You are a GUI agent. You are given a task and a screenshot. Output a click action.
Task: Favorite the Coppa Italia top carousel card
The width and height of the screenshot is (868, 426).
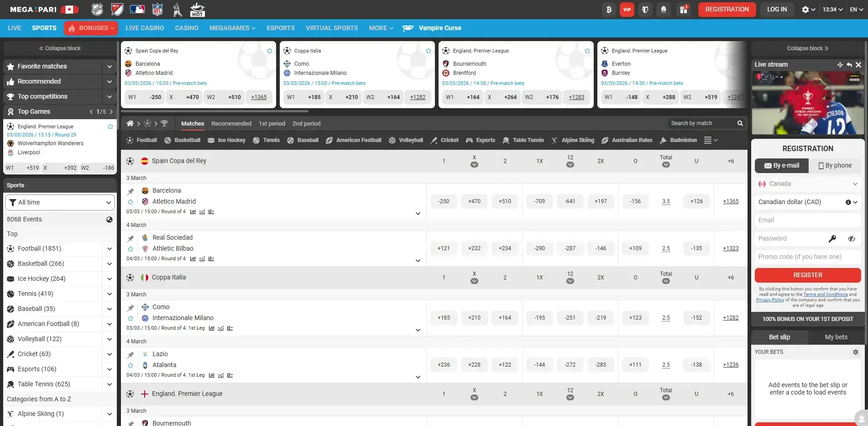[x=429, y=51]
